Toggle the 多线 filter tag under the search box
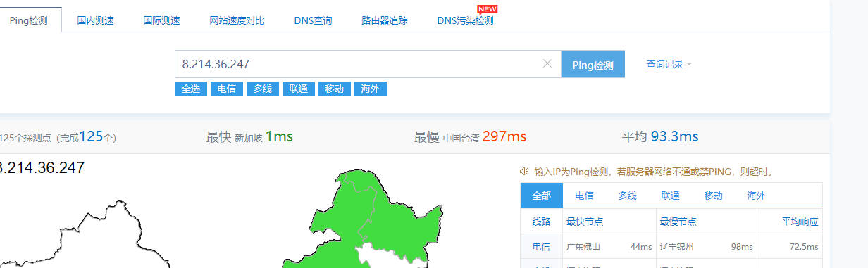The image size is (868, 268). coord(263,89)
